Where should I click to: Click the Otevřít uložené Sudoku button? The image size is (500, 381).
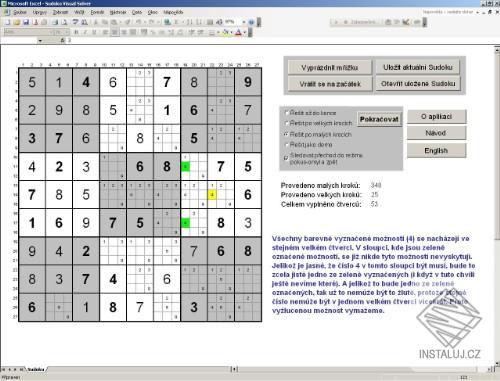click(418, 83)
